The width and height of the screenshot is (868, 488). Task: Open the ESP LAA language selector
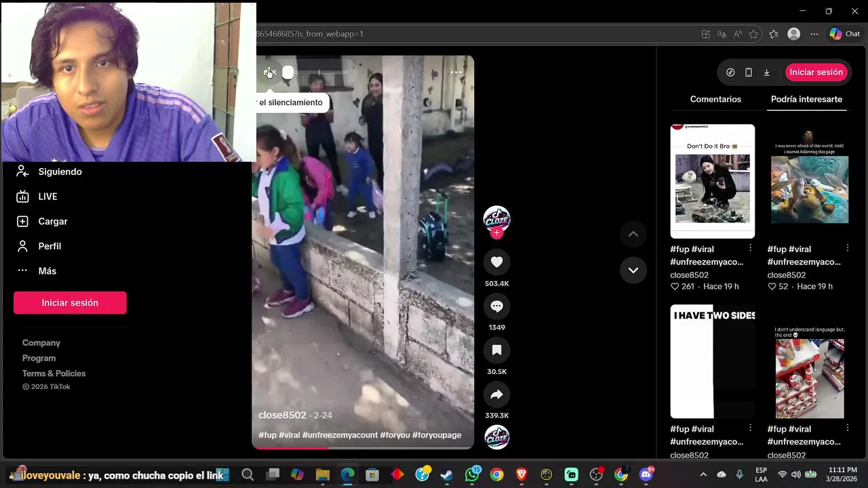(x=762, y=474)
